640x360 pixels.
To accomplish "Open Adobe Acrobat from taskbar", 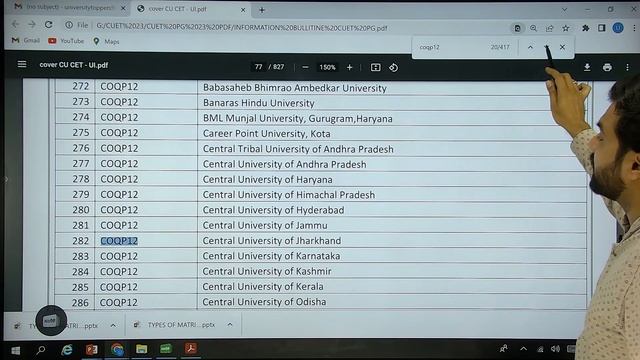I will [191, 348].
